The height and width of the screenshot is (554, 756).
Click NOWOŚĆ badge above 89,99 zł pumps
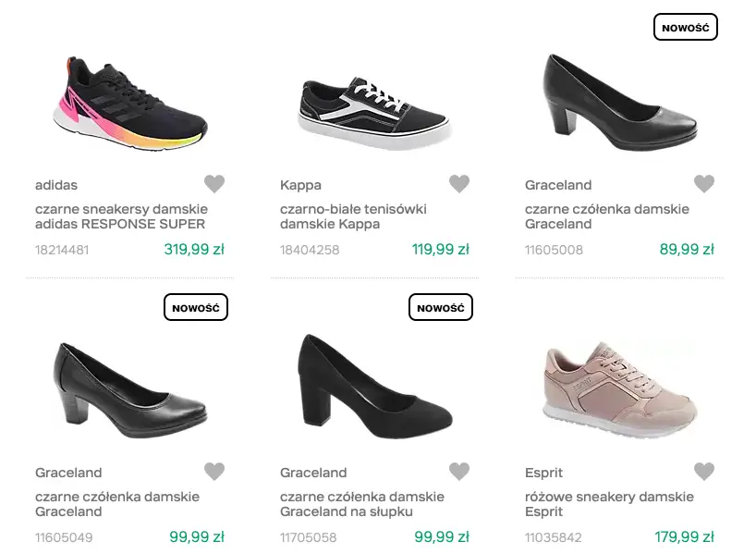click(685, 28)
